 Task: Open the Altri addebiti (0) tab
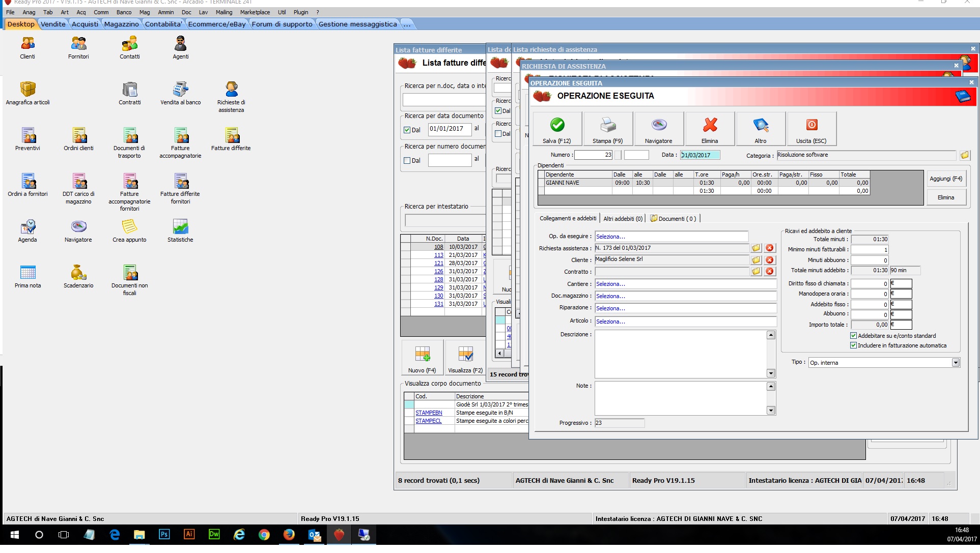click(623, 219)
